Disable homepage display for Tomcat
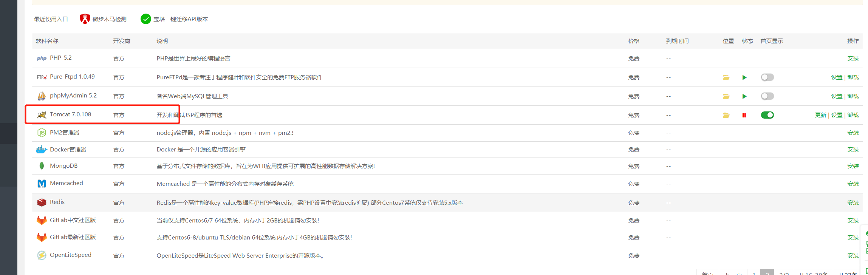Image resolution: width=868 pixels, height=275 pixels. [x=767, y=115]
